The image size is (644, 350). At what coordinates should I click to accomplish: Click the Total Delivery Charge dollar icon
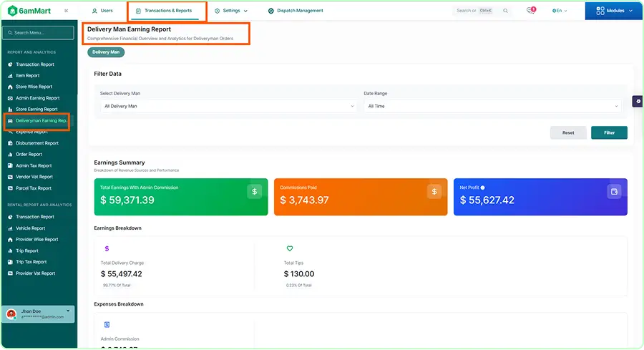coord(107,248)
